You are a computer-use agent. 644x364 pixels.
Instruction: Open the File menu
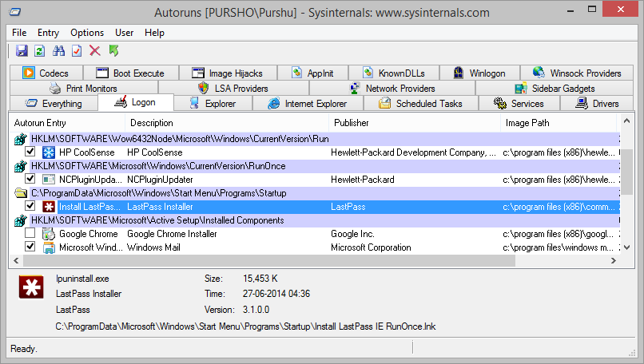pos(19,33)
